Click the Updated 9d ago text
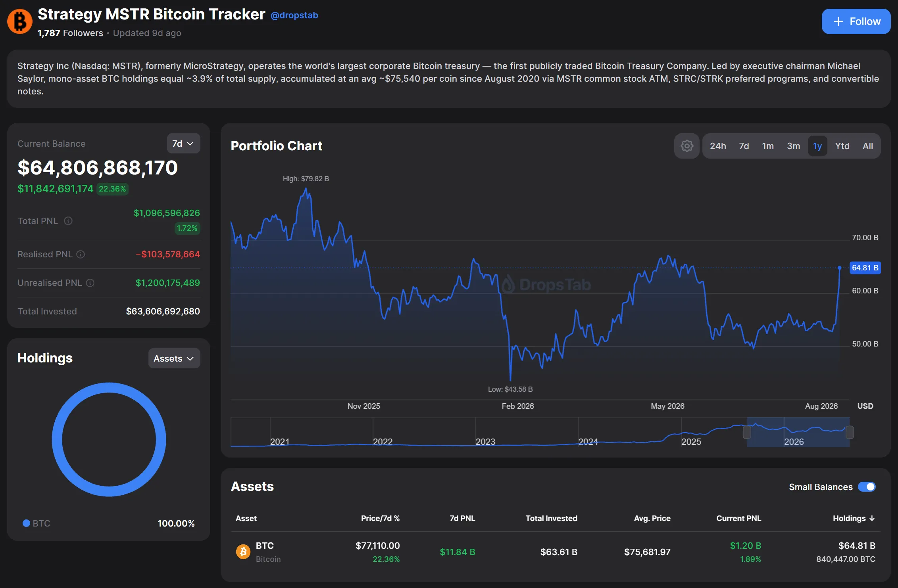Viewport: 898px width, 588px height. (147, 33)
